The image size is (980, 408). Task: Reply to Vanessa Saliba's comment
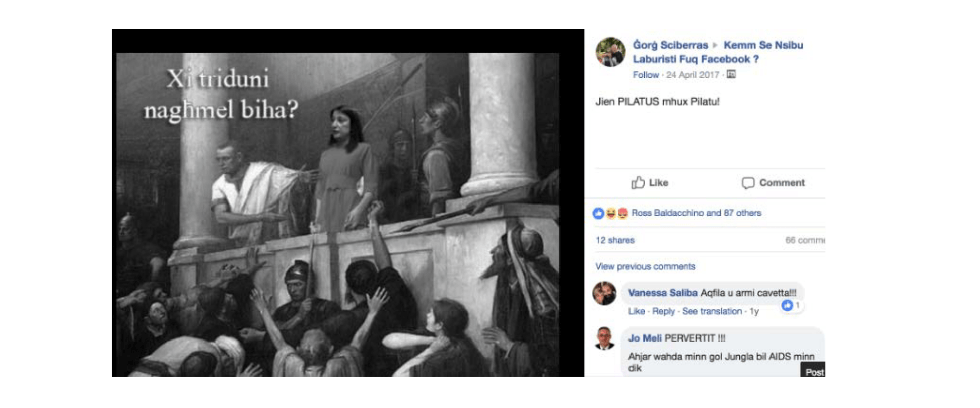point(663,311)
